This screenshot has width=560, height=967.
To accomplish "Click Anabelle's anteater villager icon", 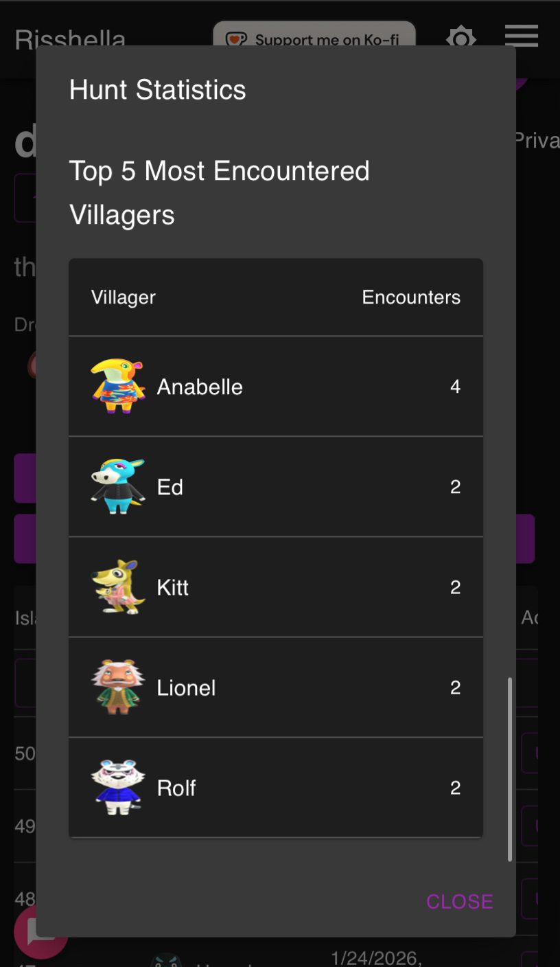I will tap(118, 386).
